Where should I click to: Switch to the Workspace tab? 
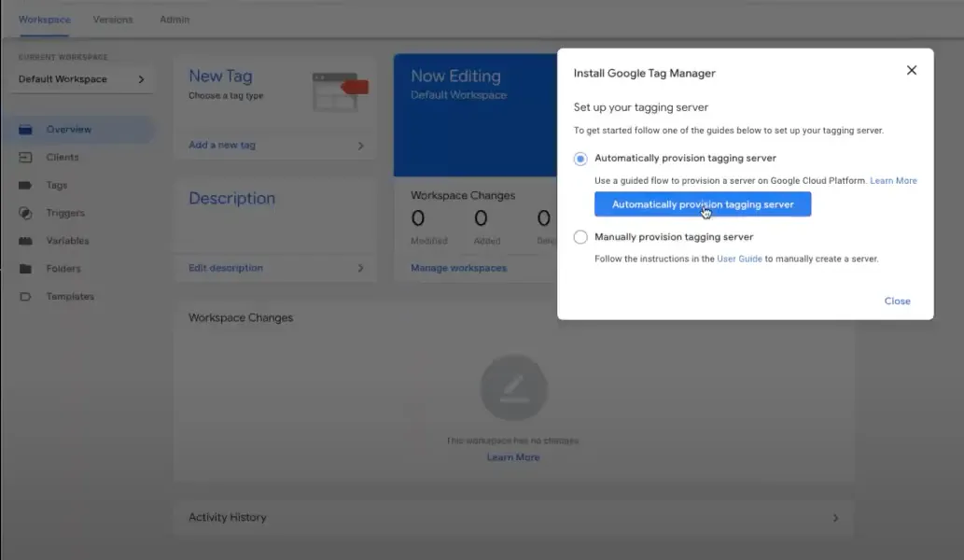(44, 20)
